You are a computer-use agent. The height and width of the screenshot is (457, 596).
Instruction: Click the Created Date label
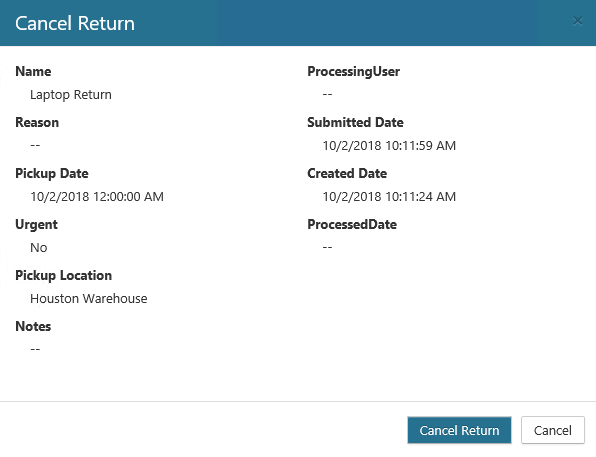point(347,173)
